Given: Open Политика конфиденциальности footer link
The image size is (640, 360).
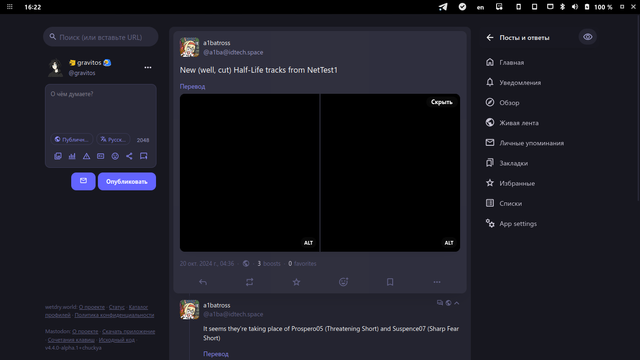Looking at the screenshot, I should click(x=114, y=315).
